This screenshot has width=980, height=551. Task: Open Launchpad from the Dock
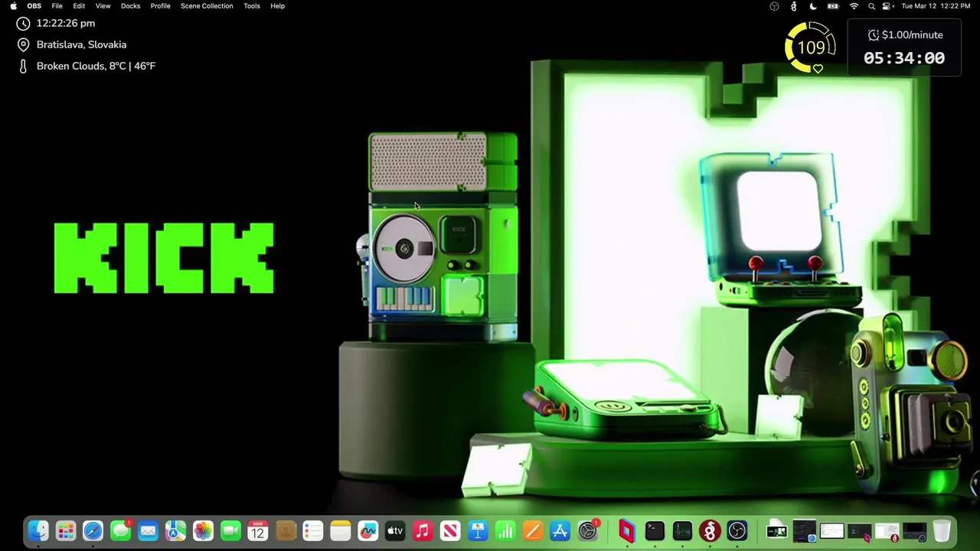point(65,530)
